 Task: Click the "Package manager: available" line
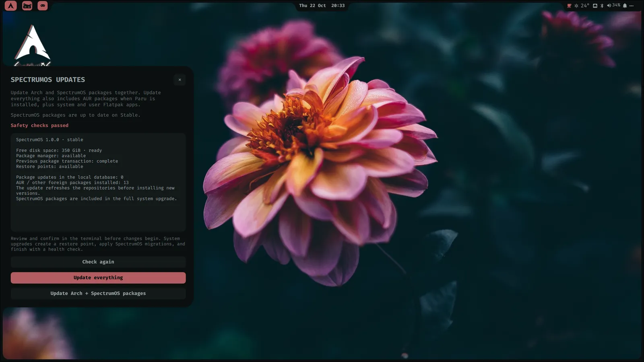click(51, 156)
